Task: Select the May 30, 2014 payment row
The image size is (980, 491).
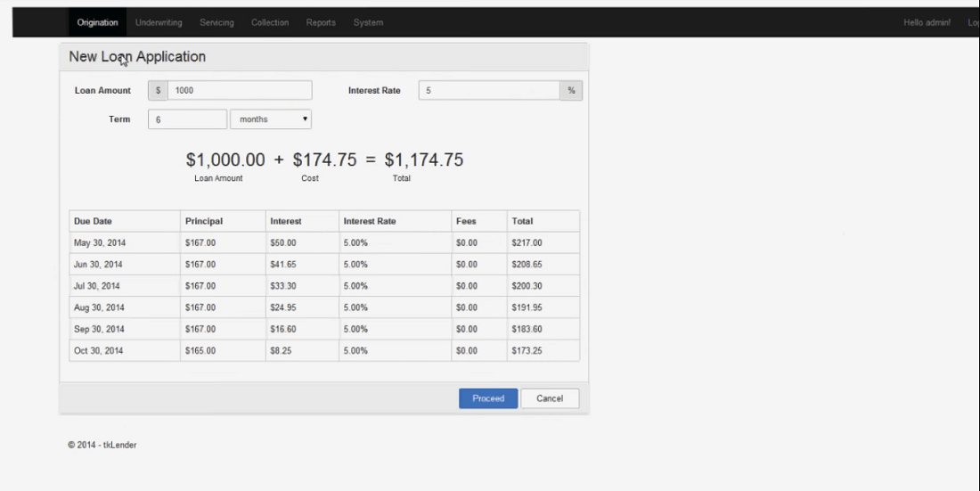Action: 324,242
